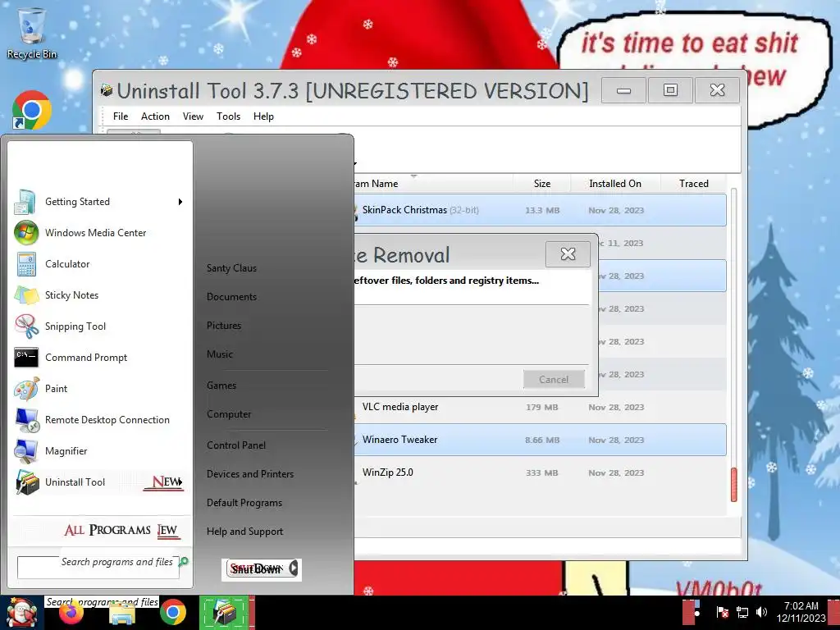Sort by Size column header

pyautogui.click(x=541, y=184)
